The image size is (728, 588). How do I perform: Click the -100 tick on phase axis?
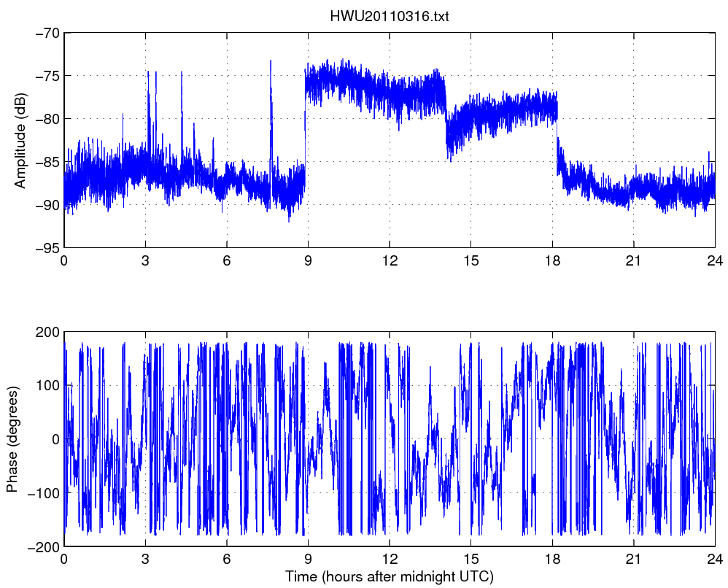pyautogui.click(x=43, y=492)
